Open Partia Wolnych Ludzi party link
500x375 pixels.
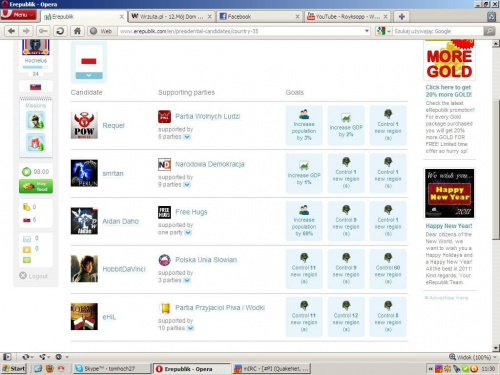point(207,116)
